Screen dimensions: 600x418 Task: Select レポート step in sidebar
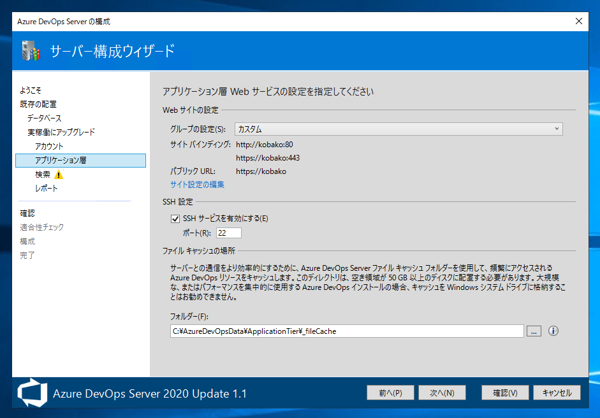[x=46, y=188]
